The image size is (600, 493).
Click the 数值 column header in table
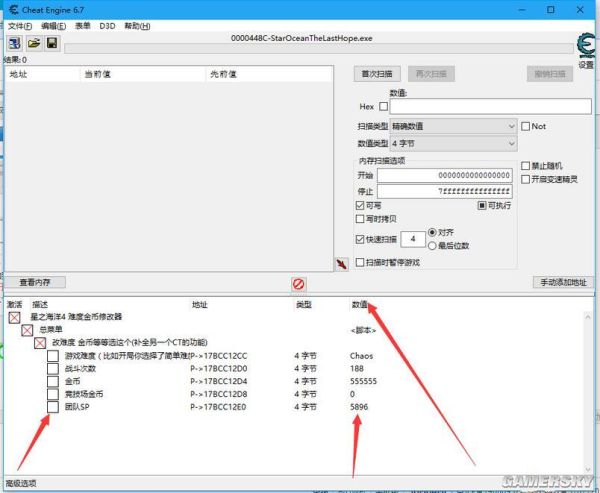[359, 305]
